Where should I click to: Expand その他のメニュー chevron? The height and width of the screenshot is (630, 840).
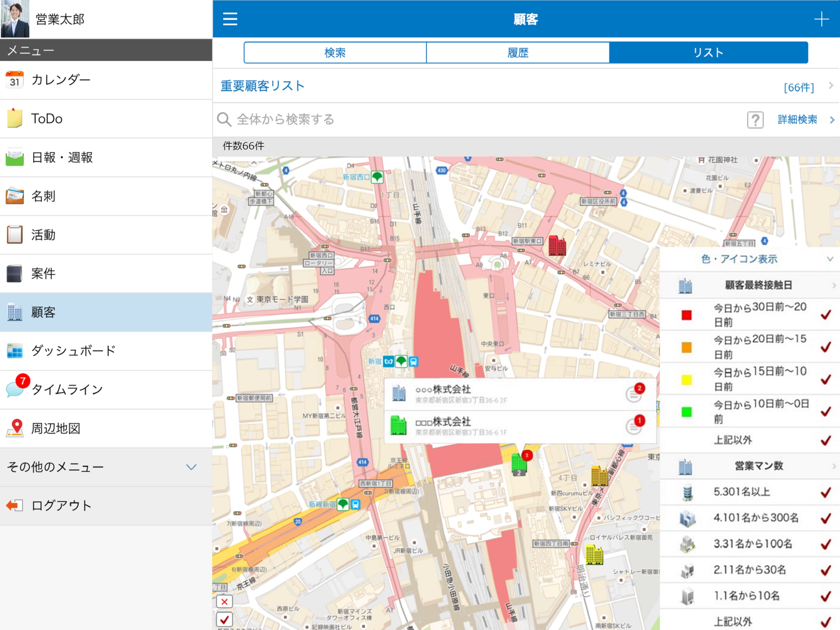tap(191, 467)
